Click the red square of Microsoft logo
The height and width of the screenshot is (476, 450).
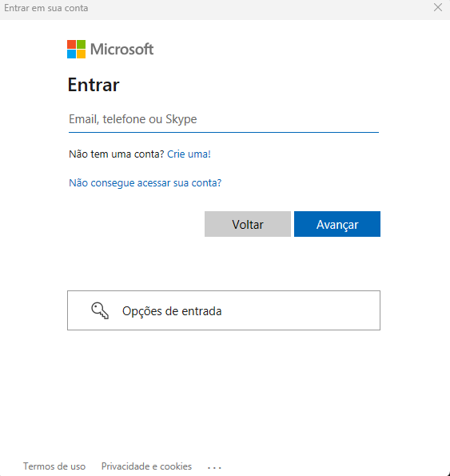pos(72,44)
